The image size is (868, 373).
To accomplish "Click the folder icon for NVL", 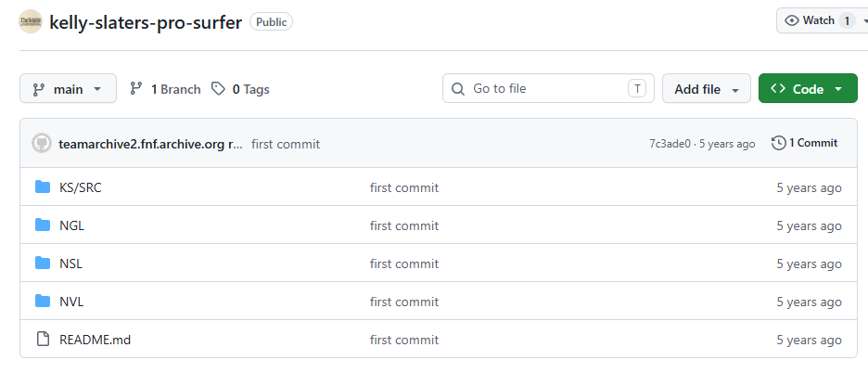I will [43, 301].
